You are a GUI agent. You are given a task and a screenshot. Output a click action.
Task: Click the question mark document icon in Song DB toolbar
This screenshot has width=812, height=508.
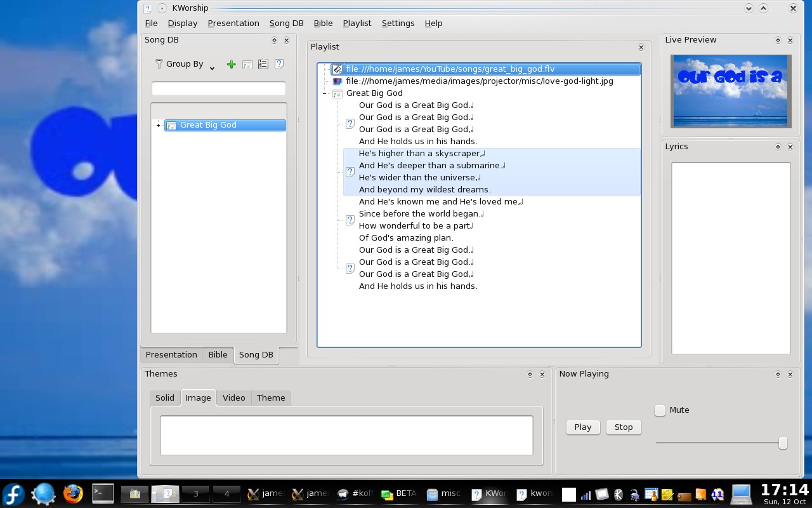coord(278,64)
